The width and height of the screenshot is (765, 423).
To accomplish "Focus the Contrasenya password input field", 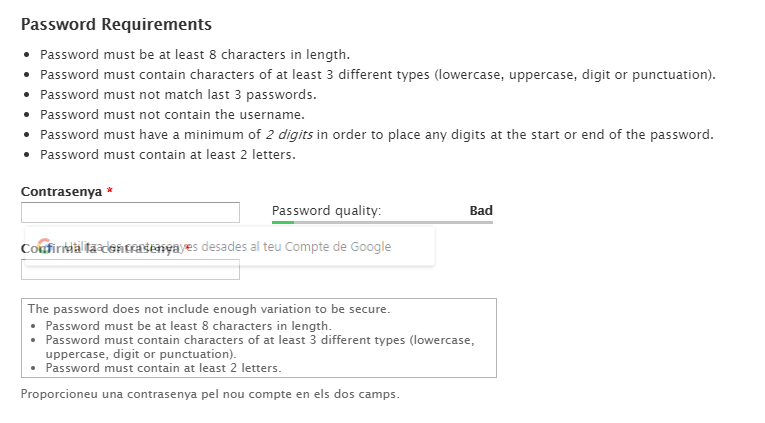I will tap(130, 212).
